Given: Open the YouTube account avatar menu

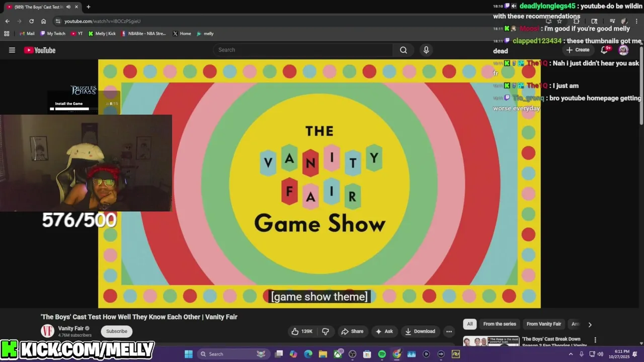Looking at the screenshot, I should (623, 50).
